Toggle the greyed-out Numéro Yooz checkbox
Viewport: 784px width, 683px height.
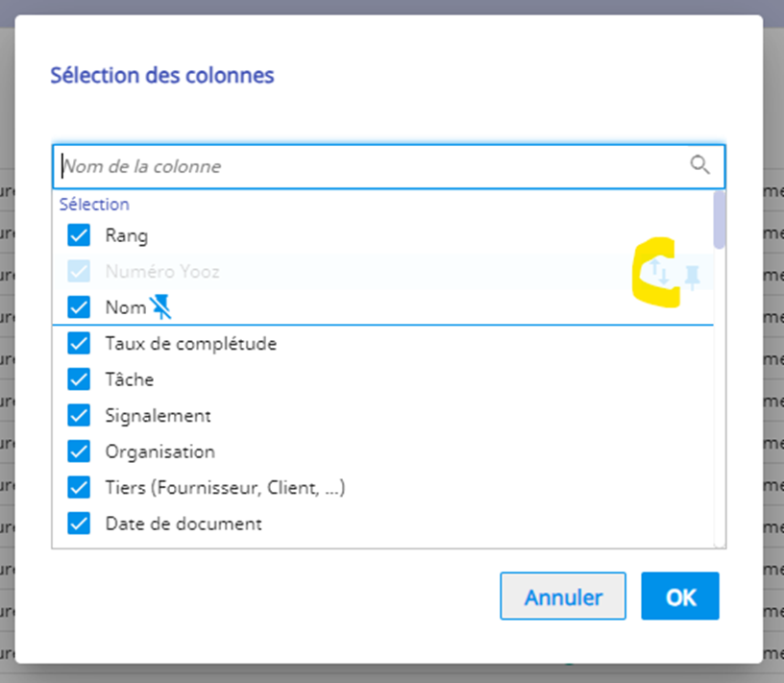79,272
